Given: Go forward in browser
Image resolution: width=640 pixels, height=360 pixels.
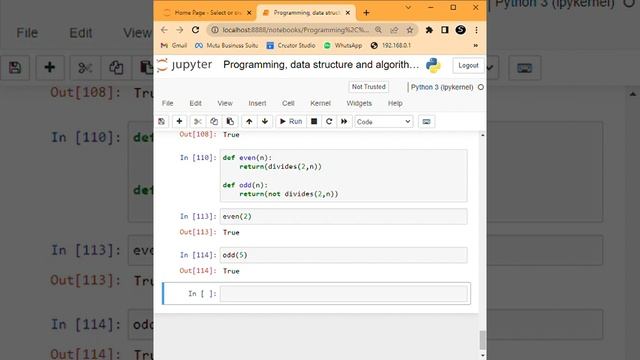Looking at the screenshot, I should click(x=180, y=30).
